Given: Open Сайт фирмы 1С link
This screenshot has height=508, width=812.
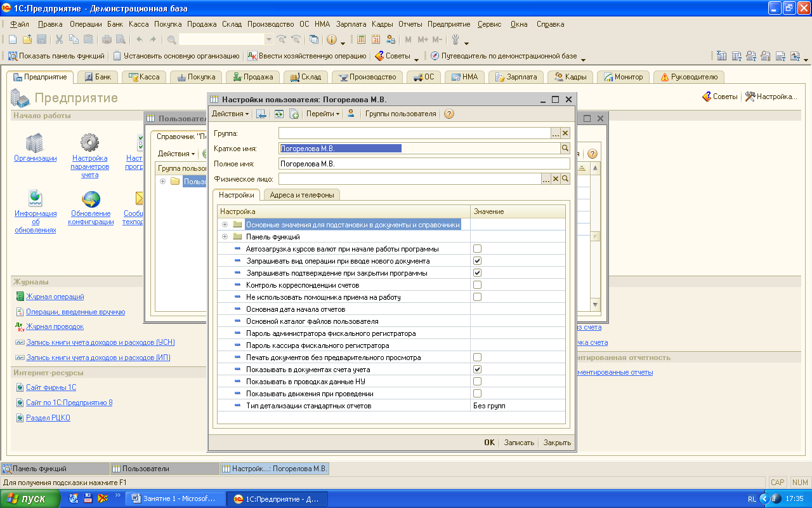Looking at the screenshot, I should 51,387.
